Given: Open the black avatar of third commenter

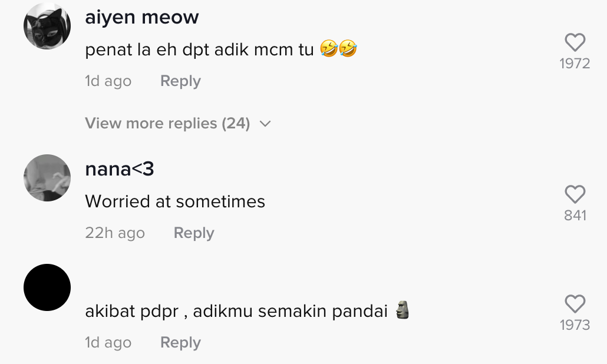Looking at the screenshot, I should click(47, 287).
